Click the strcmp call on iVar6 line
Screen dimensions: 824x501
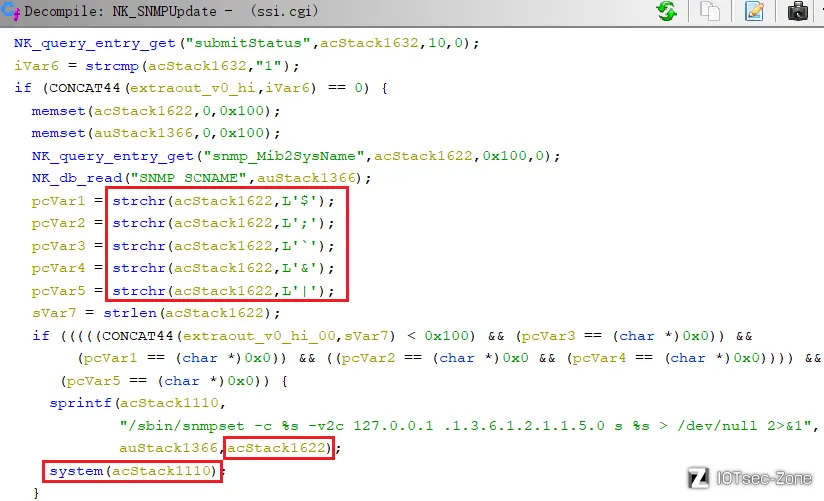[x=112, y=66]
